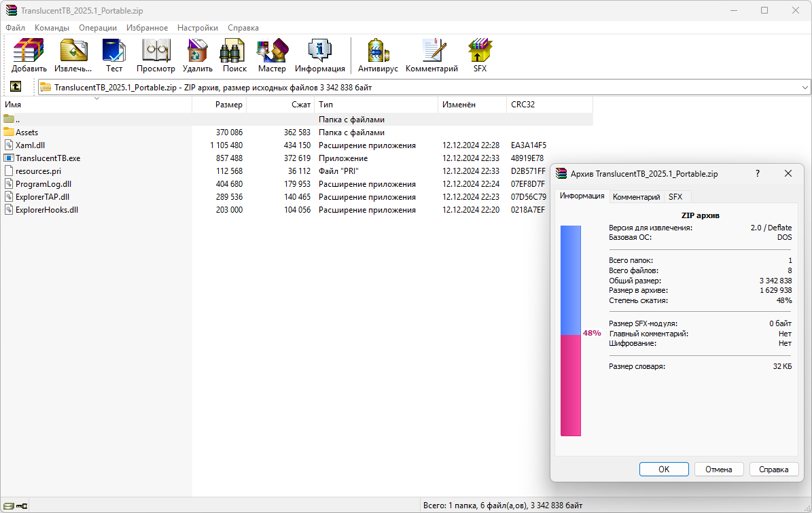This screenshot has width=812, height=513.
Task: Sort by the Сжат column header
Action: (x=281, y=104)
